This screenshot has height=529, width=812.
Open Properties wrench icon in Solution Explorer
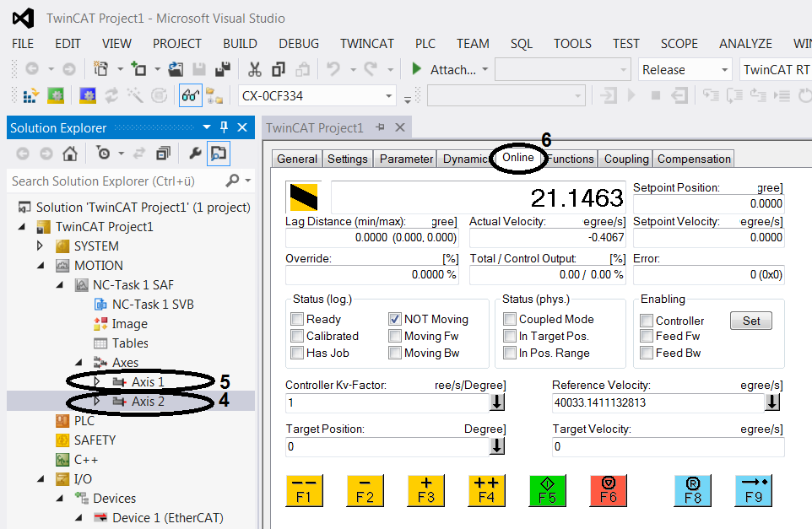tap(195, 154)
